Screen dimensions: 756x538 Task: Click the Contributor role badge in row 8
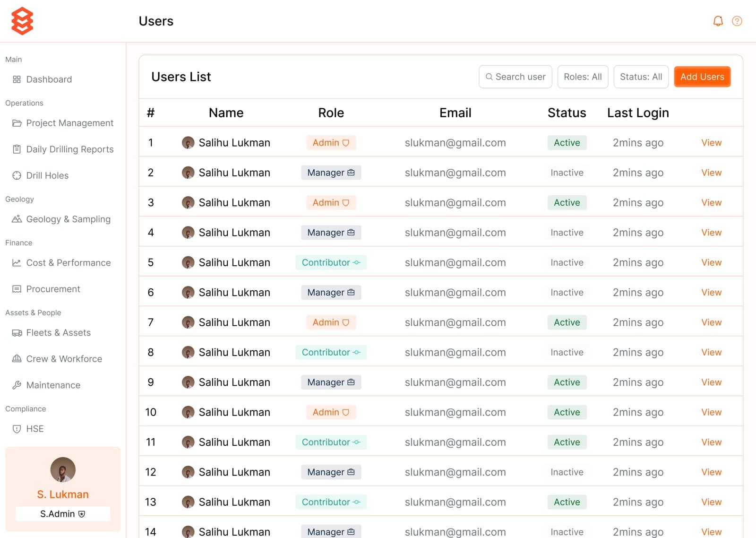331,352
